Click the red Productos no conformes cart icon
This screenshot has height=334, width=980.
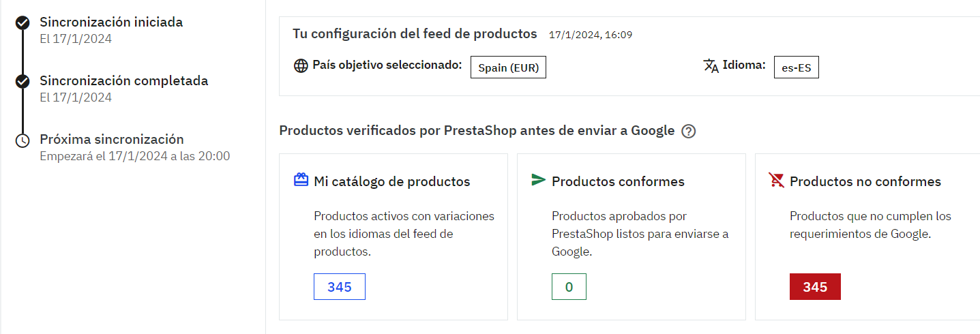tap(776, 180)
